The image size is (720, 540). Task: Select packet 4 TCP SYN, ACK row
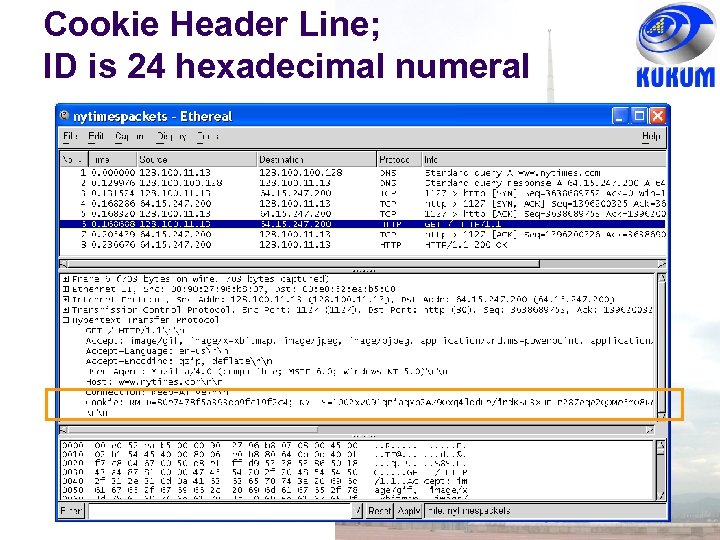[362, 203]
